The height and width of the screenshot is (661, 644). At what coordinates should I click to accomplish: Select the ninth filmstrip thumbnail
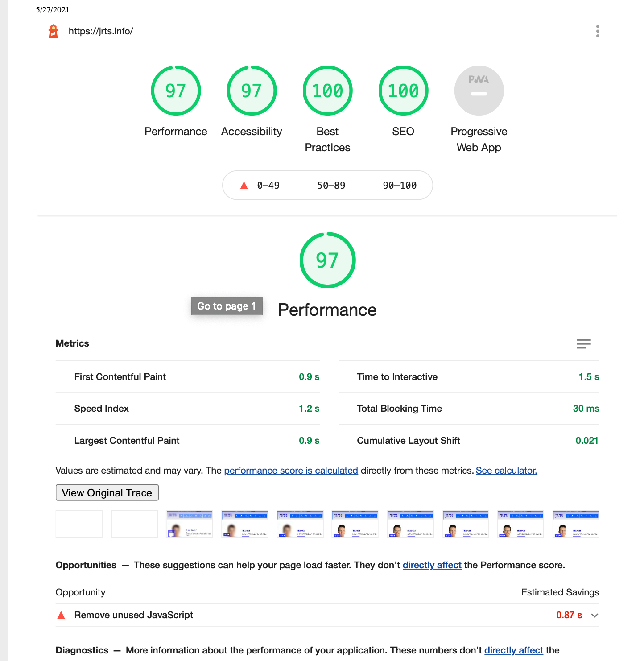[520, 524]
